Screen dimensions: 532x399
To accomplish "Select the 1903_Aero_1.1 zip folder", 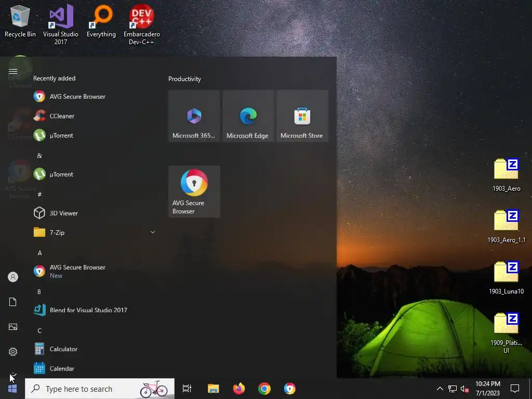I will coord(506,226).
